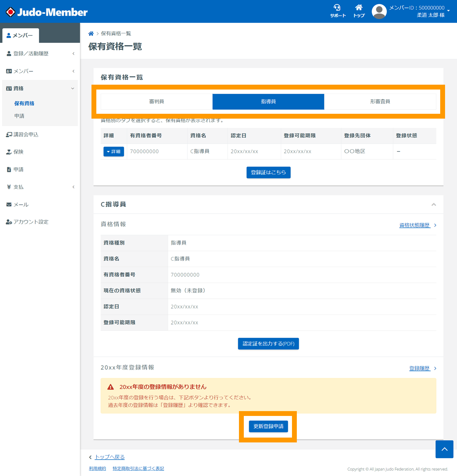
Task: Open 保有資格 submenu item
Action: click(24, 103)
